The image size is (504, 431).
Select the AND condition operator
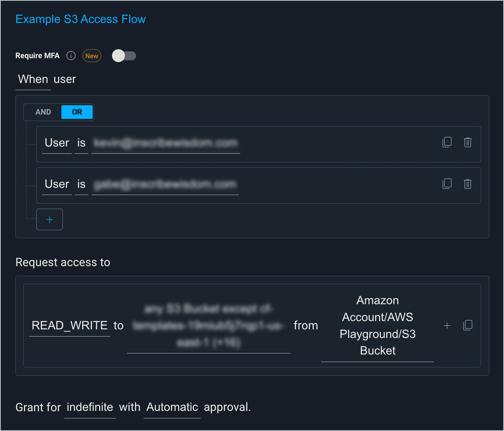point(43,112)
